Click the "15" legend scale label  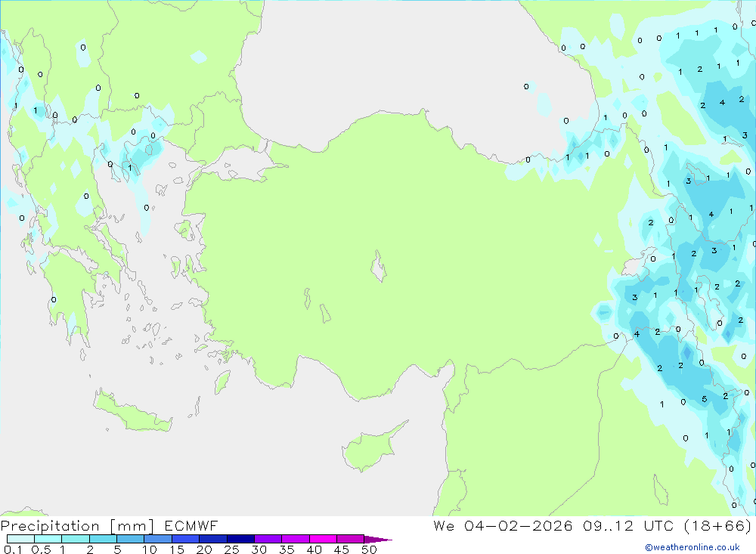coord(177,549)
